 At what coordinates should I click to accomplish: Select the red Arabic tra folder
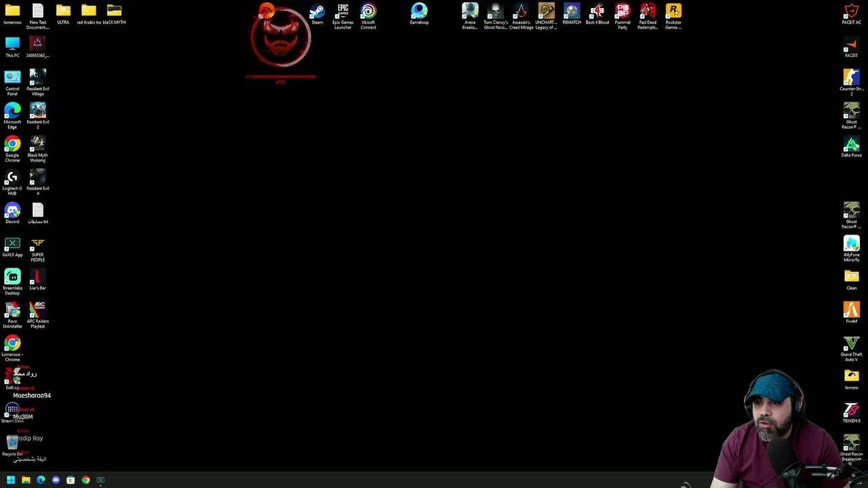point(89,14)
